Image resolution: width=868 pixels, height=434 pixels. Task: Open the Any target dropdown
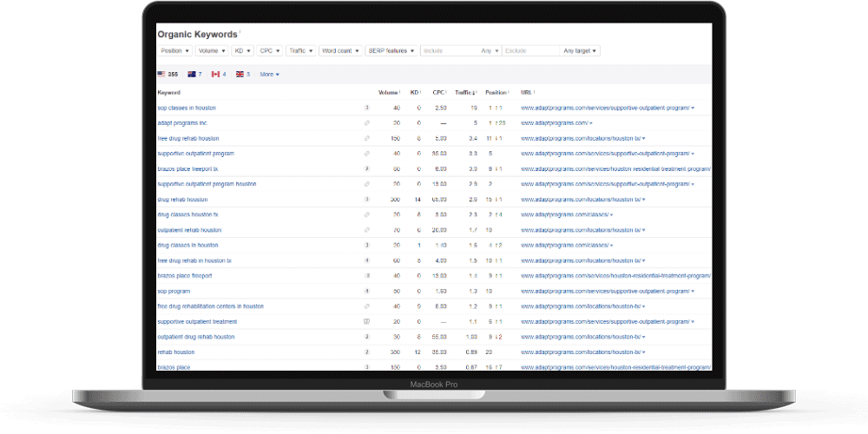coord(580,51)
